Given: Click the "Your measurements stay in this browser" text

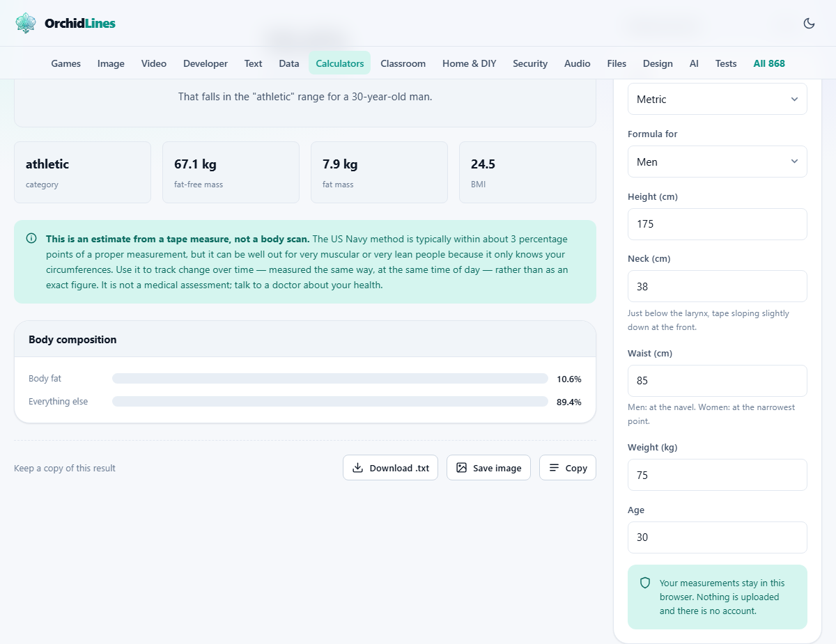Looking at the screenshot, I should tap(722, 597).
